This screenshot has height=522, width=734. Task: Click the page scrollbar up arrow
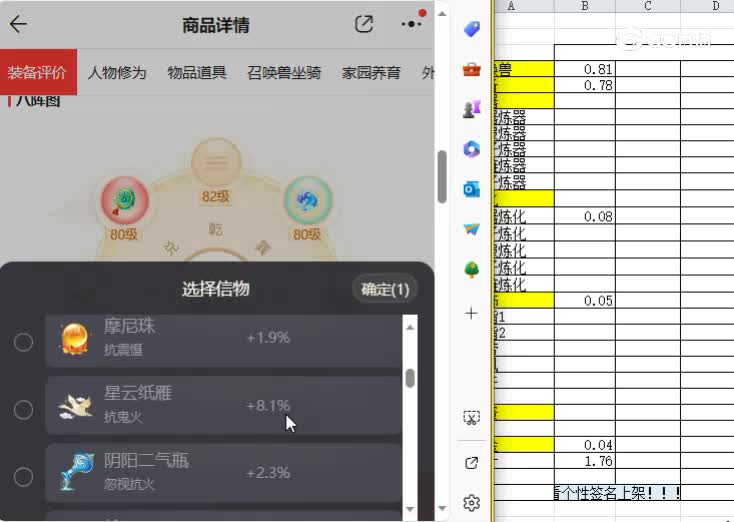point(442,14)
